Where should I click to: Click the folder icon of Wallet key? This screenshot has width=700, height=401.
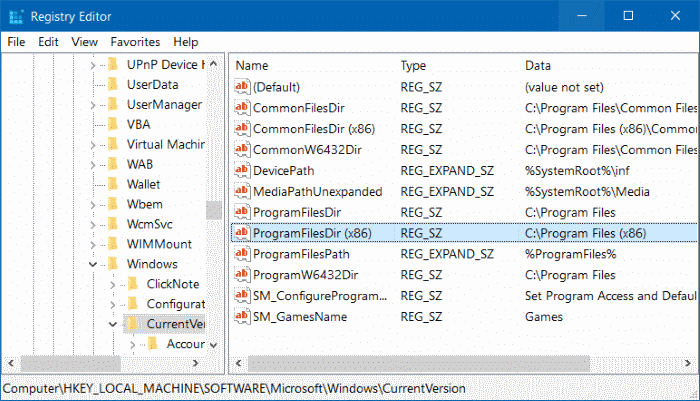coord(113,184)
